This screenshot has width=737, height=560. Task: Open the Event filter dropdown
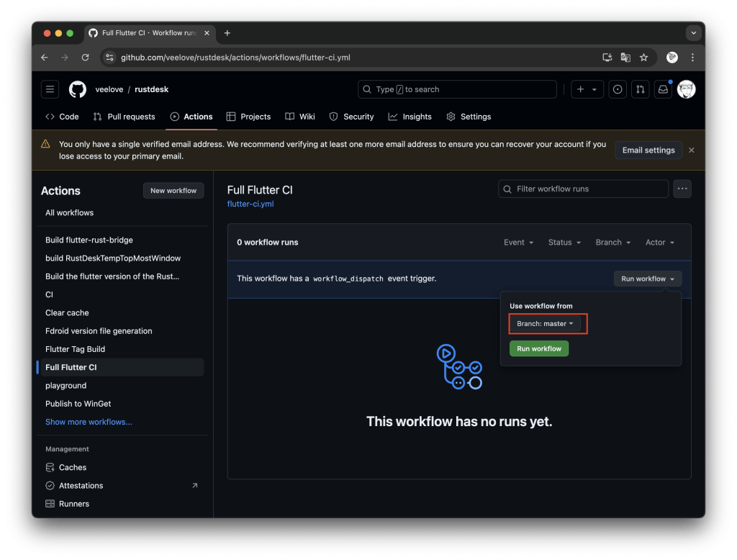518,242
